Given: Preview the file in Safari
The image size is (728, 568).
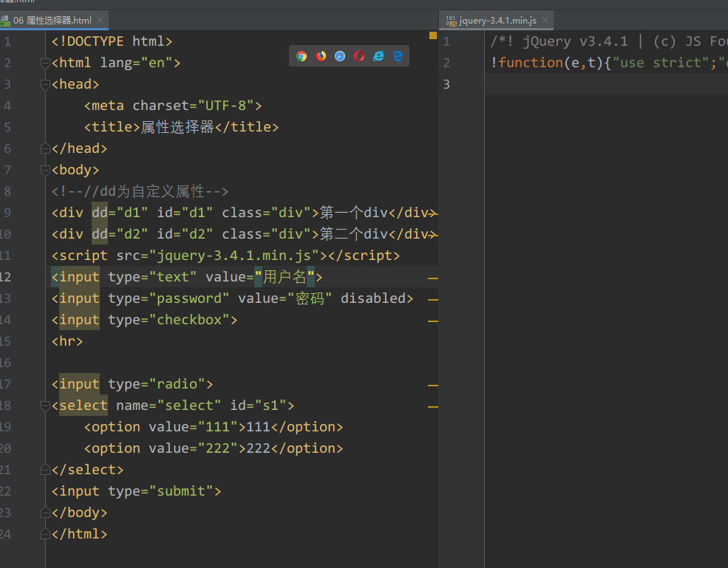Looking at the screenshot, I should 339,55.
